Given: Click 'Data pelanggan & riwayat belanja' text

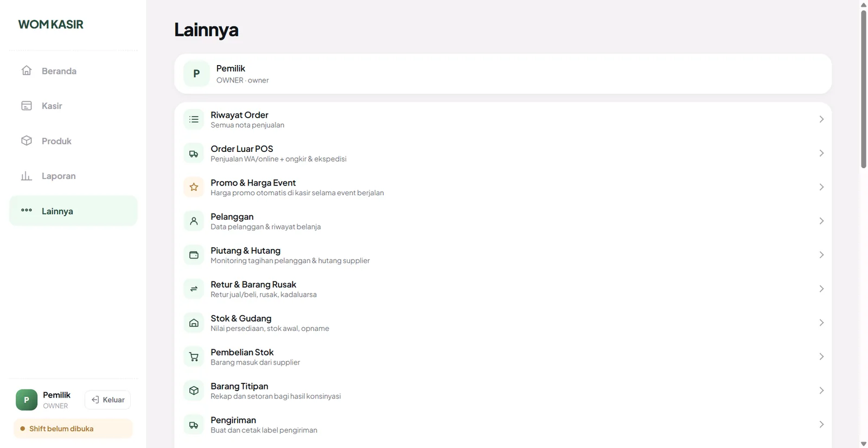Looking at the screenshot, I should (266, 227).
